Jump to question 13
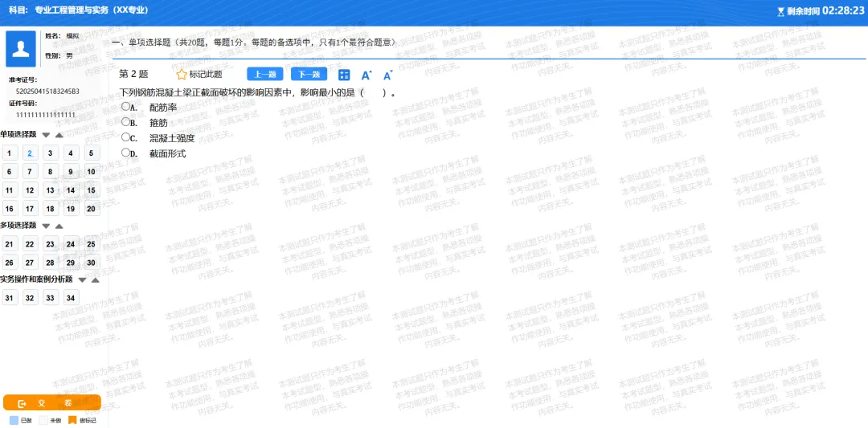Viewport: 868px width, 428px height. [x=51, y=191]
